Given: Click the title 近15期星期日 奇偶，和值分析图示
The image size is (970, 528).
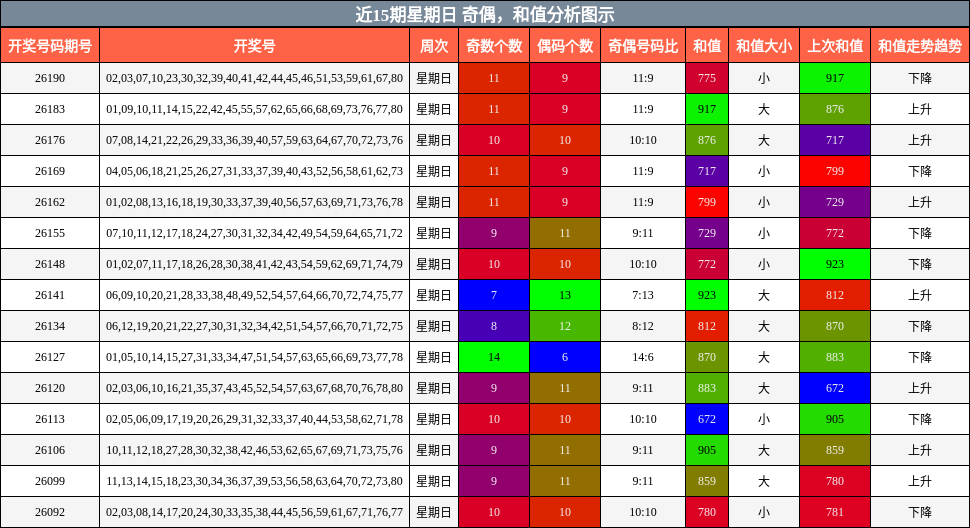Looking at the screenshot, I should (x=485, y=14).
